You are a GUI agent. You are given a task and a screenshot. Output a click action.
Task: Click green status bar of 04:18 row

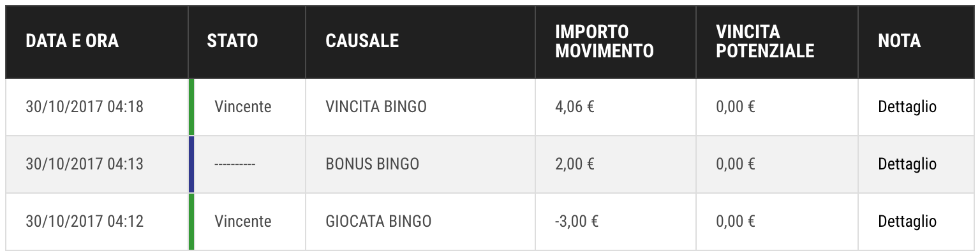click(x=191, y=107)
